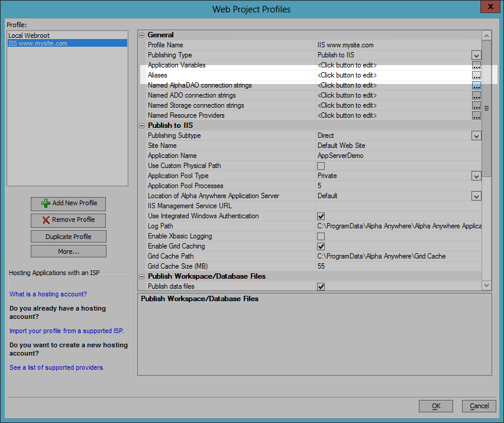
Task: Select the Publishing Type row label
Action: click(170, 55)
